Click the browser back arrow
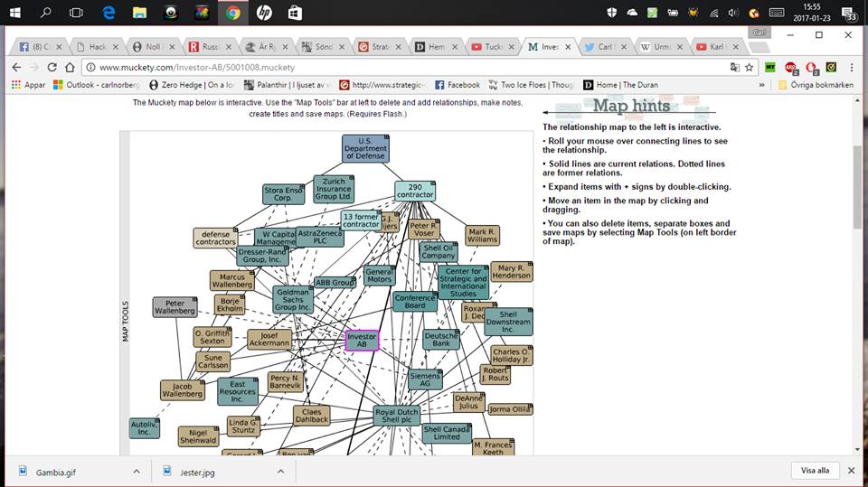 pos(15,68)
